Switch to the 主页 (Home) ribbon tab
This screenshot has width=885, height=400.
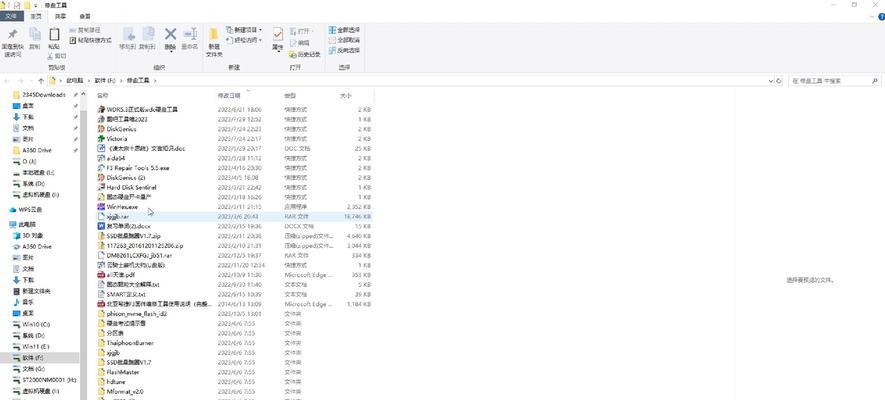tap(36, 16)
